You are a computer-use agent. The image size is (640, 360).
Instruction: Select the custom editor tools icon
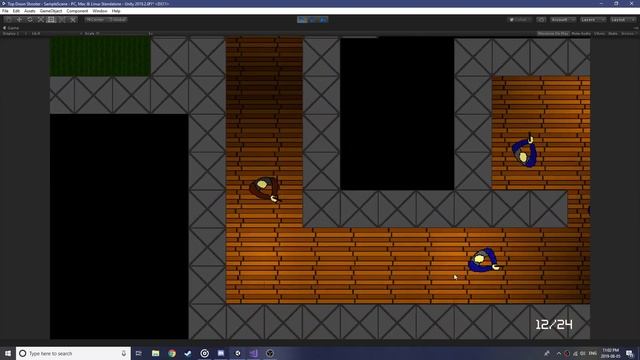pos(73,20)
